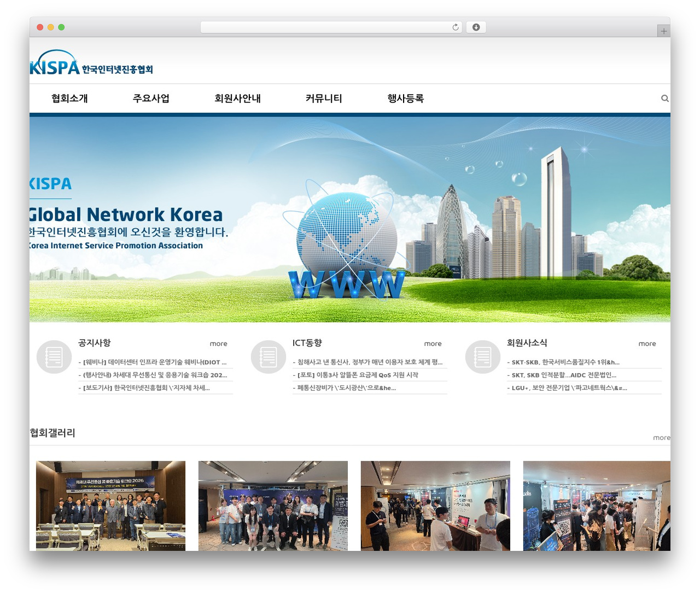Open the [포토] 이통3사 알뜰폰 article
This screenshot has height=593, width=700.
point(355,375)
